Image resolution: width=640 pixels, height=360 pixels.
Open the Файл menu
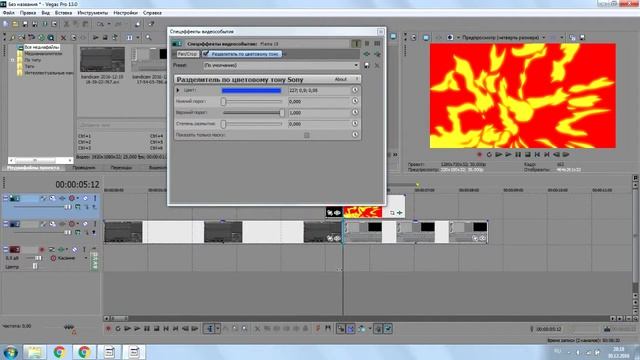pyautogui.click(x=8, y=13)
